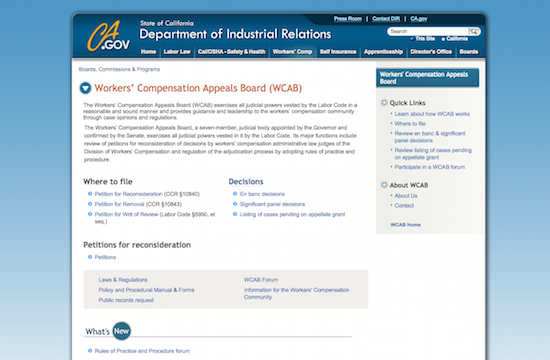550x360 pixels.
Task: Click the Quick Links heading
Action: [407, 103]
